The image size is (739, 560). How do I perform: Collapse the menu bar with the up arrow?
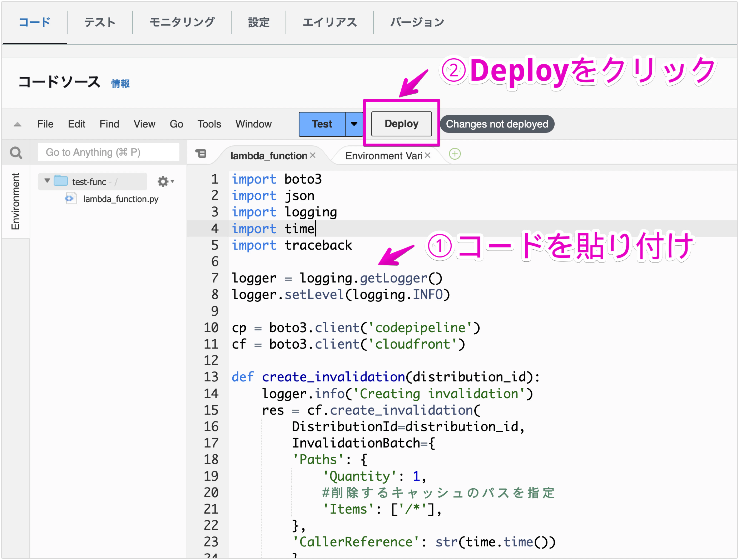click(x=17, y=125)
